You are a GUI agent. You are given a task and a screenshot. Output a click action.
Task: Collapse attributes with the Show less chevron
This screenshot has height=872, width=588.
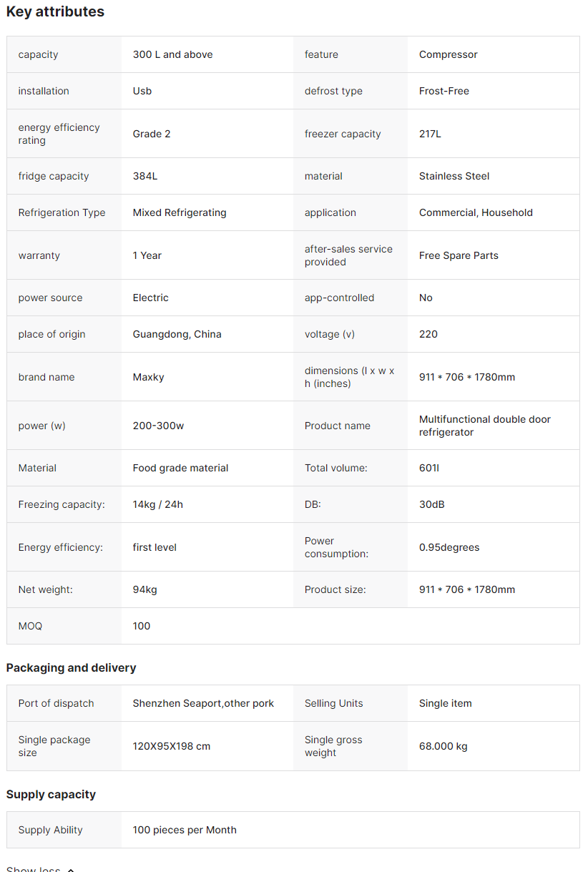(x=71, y=870)
